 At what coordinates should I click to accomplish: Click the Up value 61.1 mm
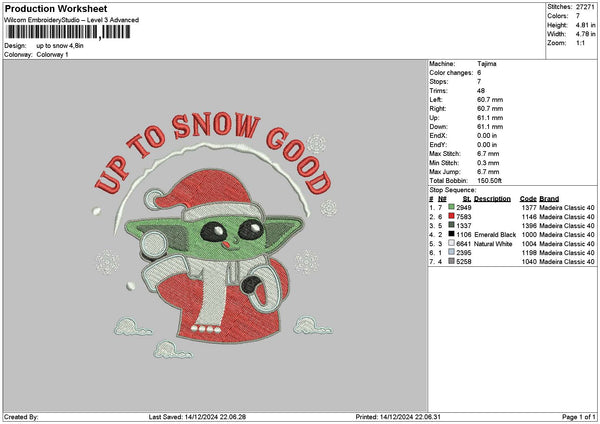pos(490,118)
